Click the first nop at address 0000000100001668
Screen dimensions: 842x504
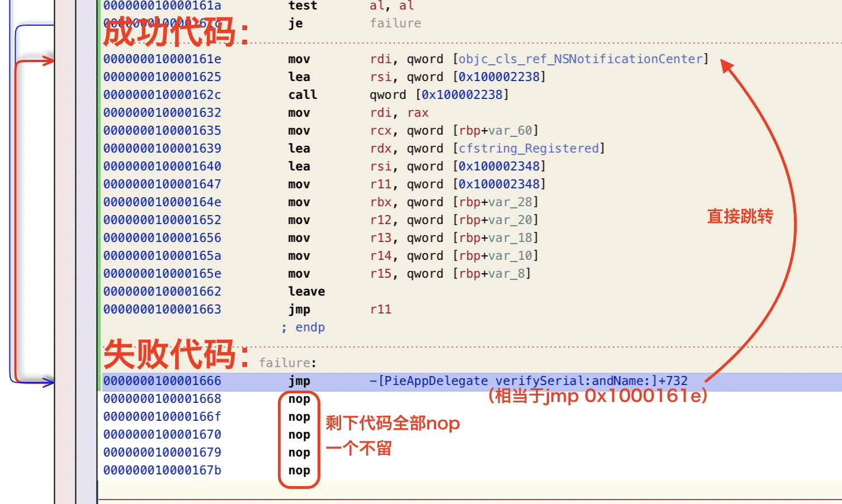pos(299,399)
